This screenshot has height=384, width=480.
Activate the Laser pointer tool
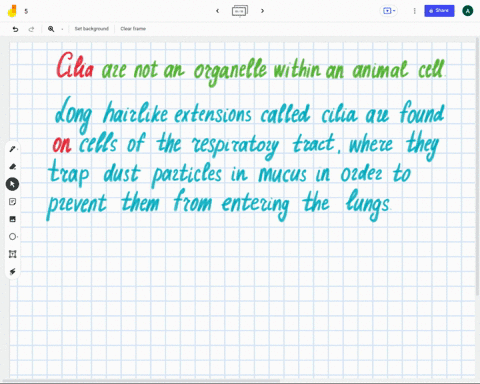pos(12,272)
